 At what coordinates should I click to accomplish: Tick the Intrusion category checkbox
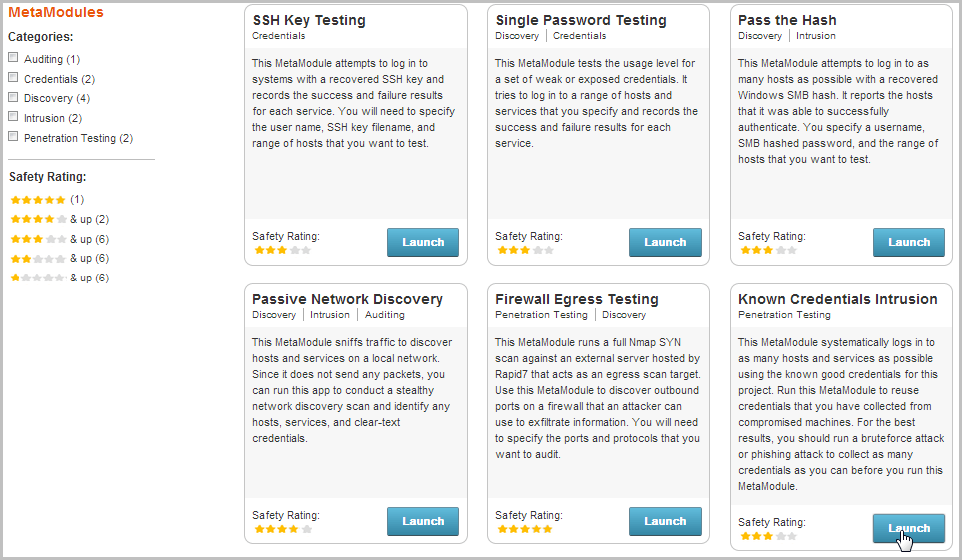click(13, 117)
